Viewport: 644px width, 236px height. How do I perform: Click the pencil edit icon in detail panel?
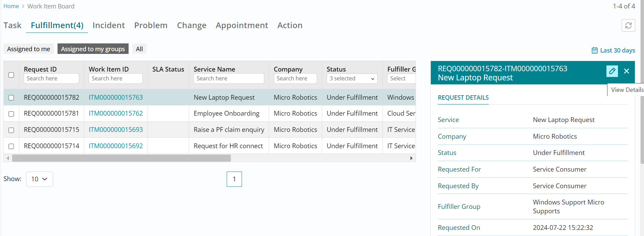point(612,71)
